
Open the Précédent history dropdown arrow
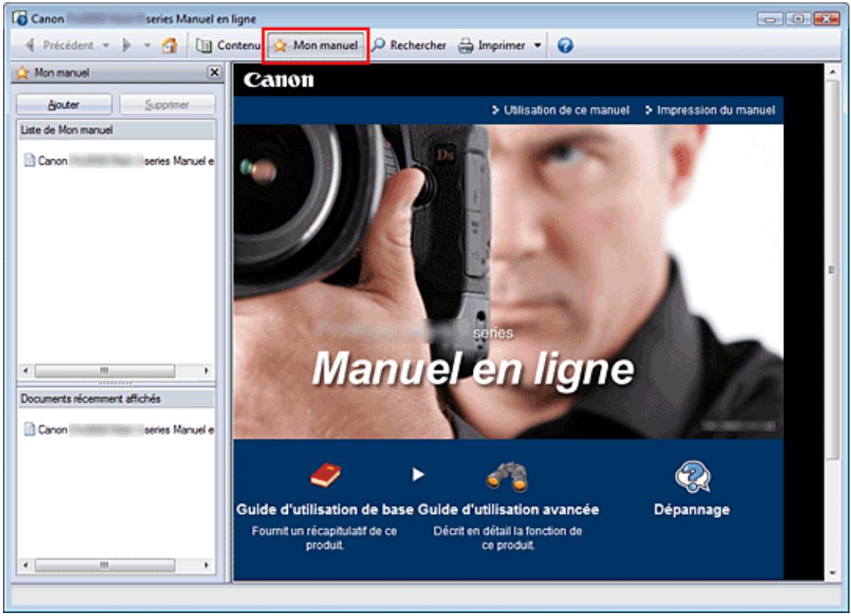coord(107,46)
